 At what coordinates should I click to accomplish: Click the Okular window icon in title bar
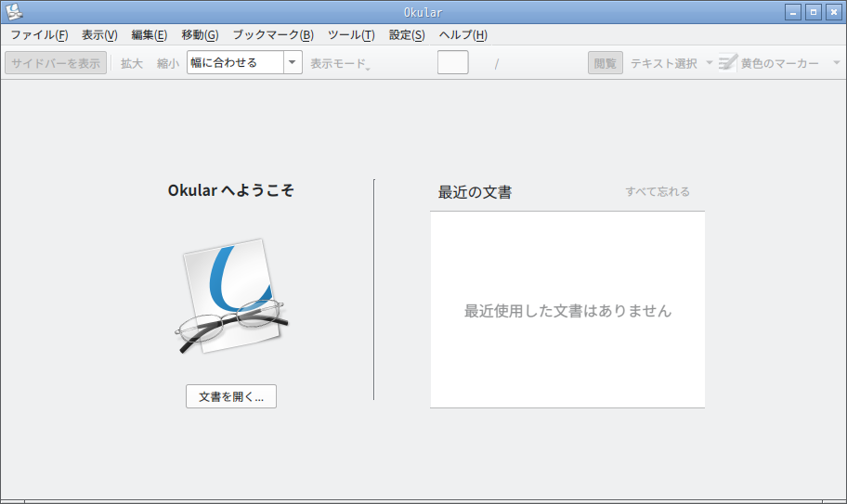click(x=14, y=12)
